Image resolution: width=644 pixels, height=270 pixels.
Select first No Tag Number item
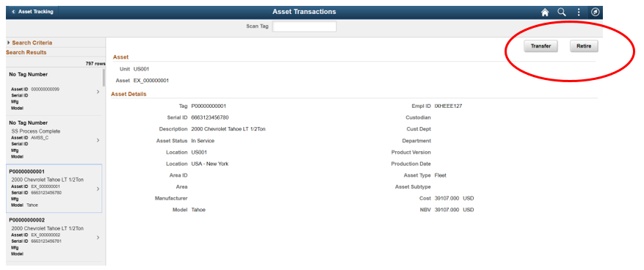tap(54, 92)
